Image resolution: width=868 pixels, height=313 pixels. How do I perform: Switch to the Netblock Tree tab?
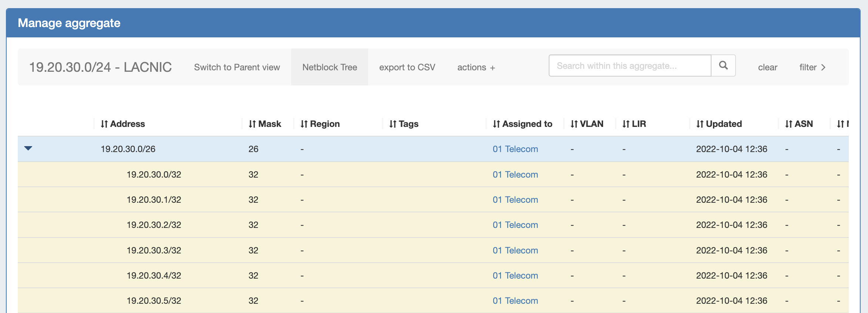point(329,67)
